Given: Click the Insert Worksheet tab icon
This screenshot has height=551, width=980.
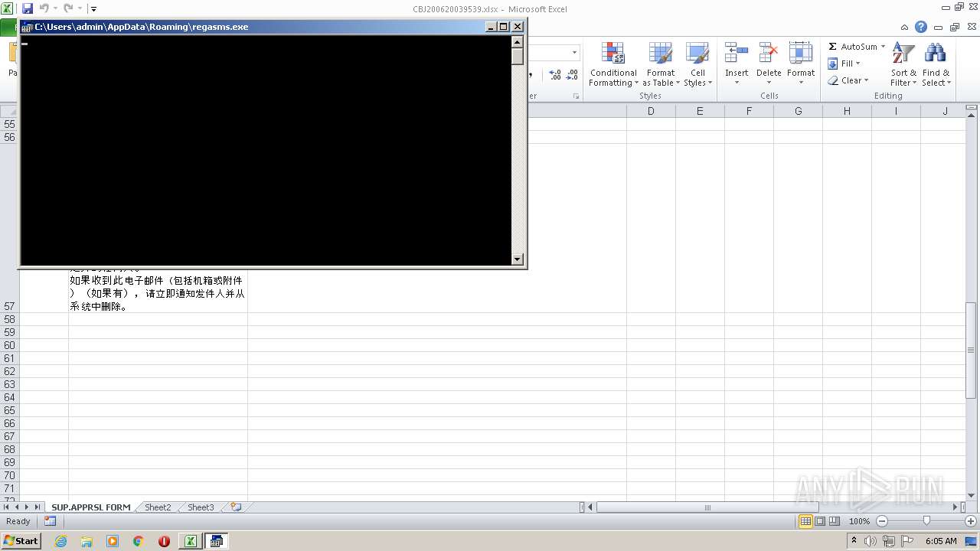Looking at the screenshot, I should (236, 507).
